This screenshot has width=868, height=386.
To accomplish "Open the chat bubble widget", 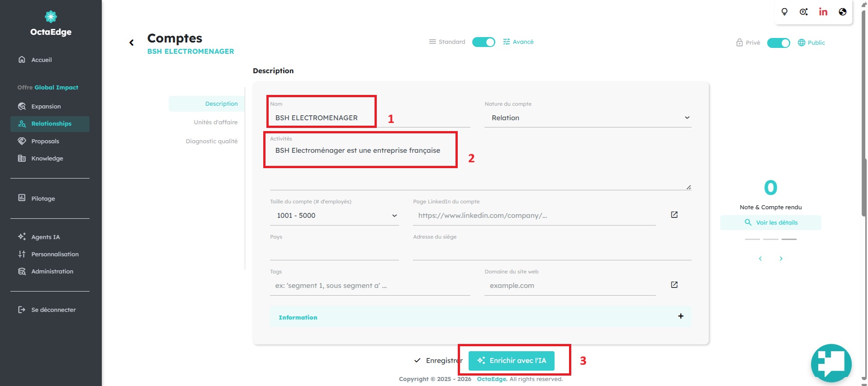I will click(x=831, y=363).
